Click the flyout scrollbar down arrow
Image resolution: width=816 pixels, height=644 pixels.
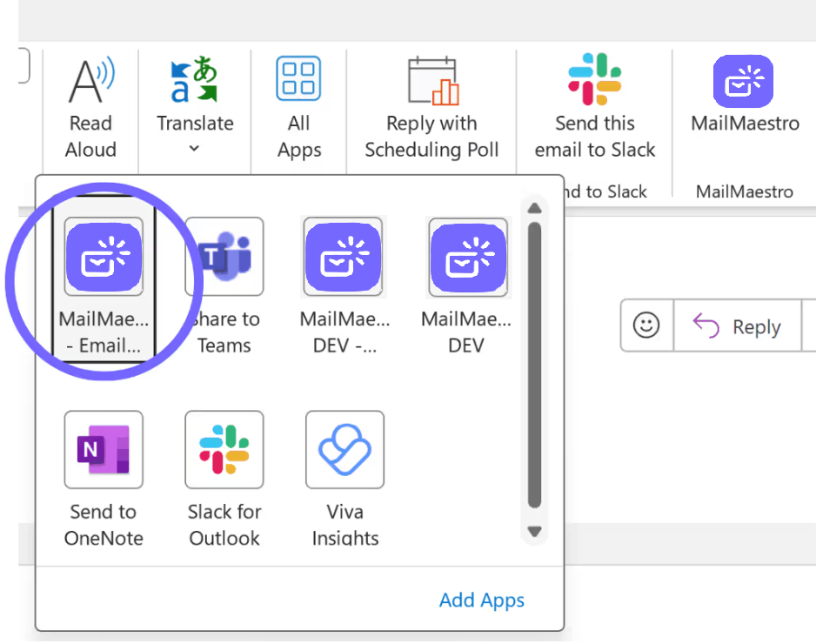[x=534, y=532]
